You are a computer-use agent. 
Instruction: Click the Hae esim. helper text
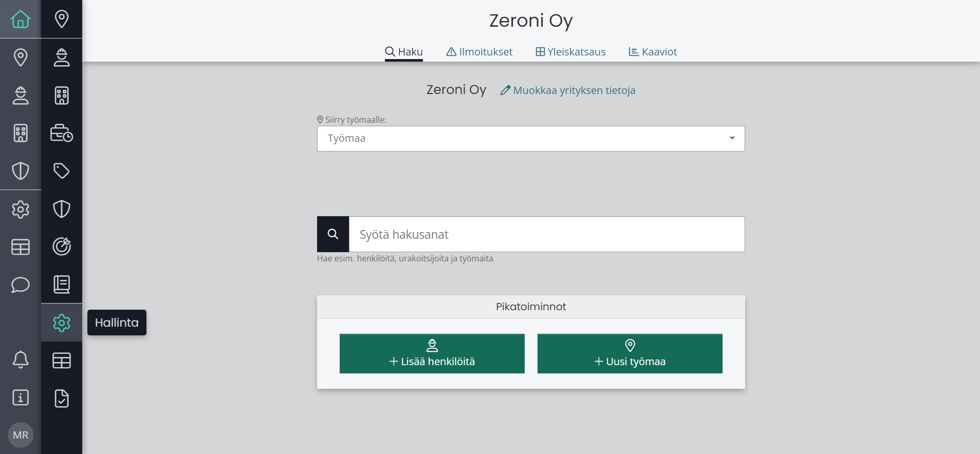click(x=405, y=258)
